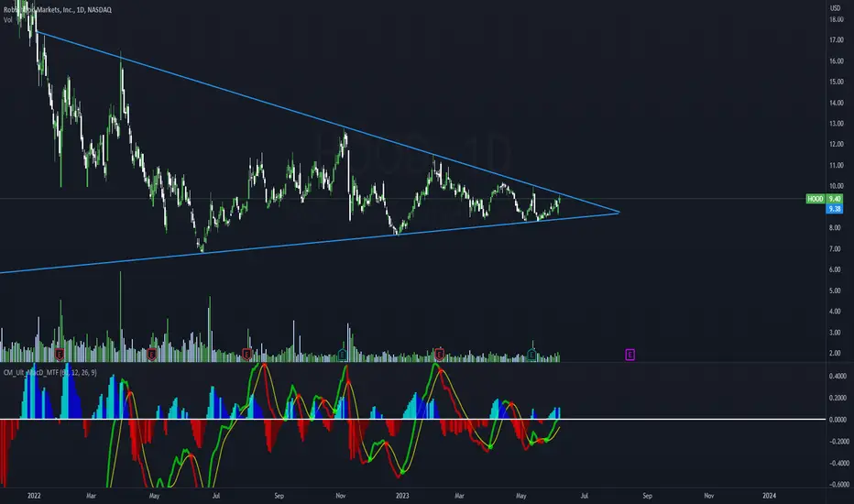Click the 15.00 price axis label

(836, 82)
